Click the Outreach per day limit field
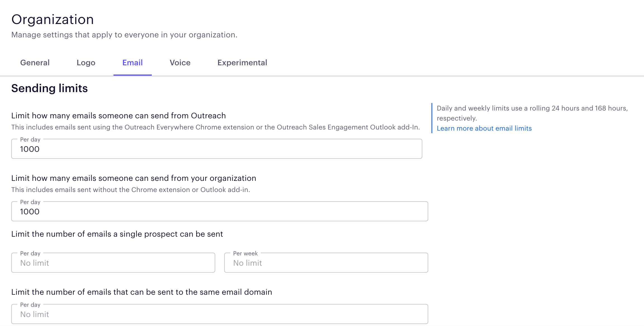Viewport: 644px width, 326px height. (216, 149)
